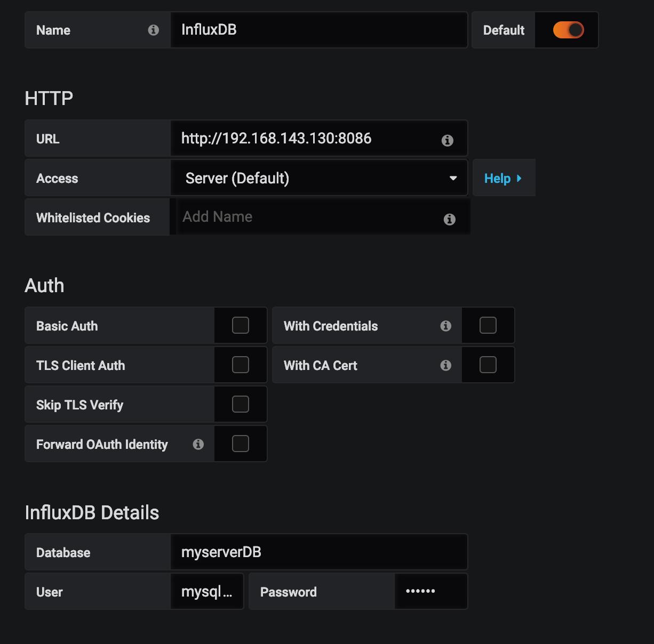Click the User input field

point(207,591)
